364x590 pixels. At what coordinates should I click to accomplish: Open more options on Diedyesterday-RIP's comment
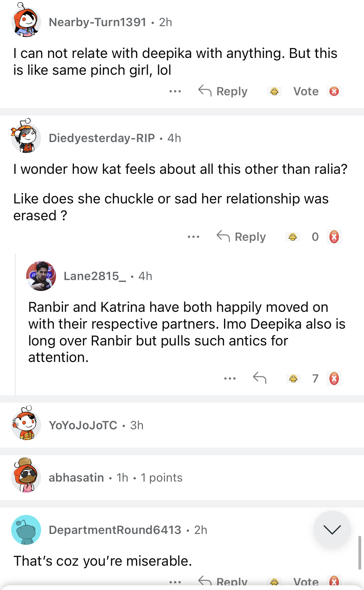(194, 237)
